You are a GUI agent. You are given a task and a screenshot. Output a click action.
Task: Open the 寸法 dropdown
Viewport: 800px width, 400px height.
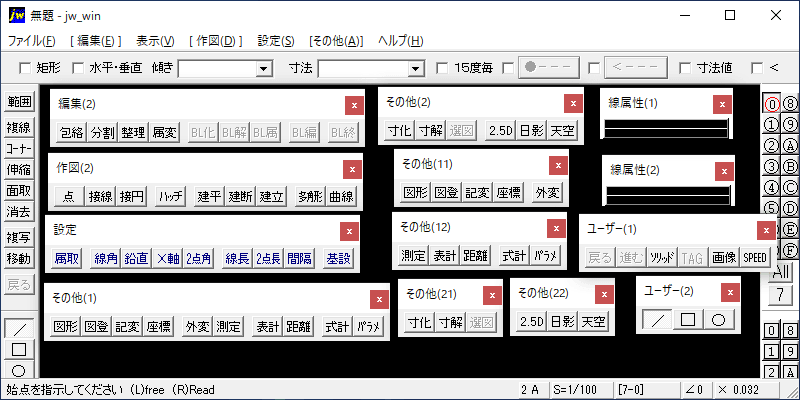click(x=416, y=68)
